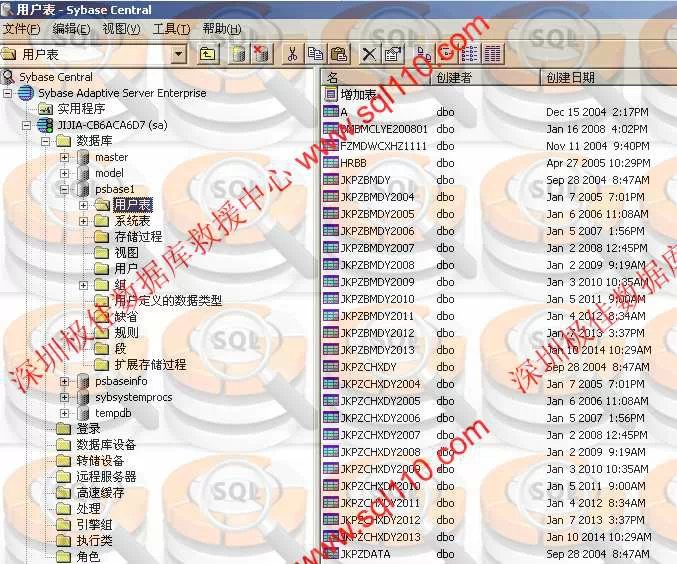Collapse the 数据库 databases node
The width and height of the screenshot is (677, 564).
pyautogui.click(x=45, y=141)
